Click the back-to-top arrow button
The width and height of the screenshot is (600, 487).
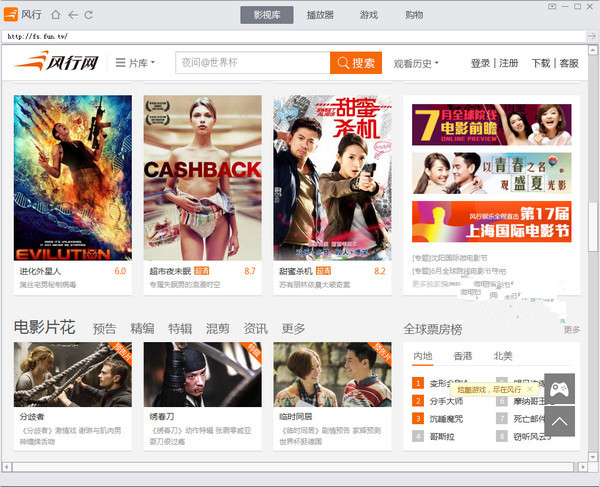coord(559,421)
